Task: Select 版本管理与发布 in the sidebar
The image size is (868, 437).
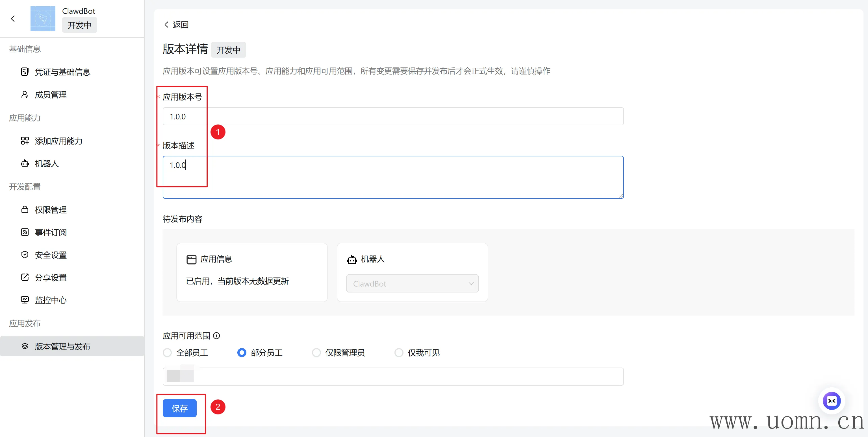Action: (62, 346)
